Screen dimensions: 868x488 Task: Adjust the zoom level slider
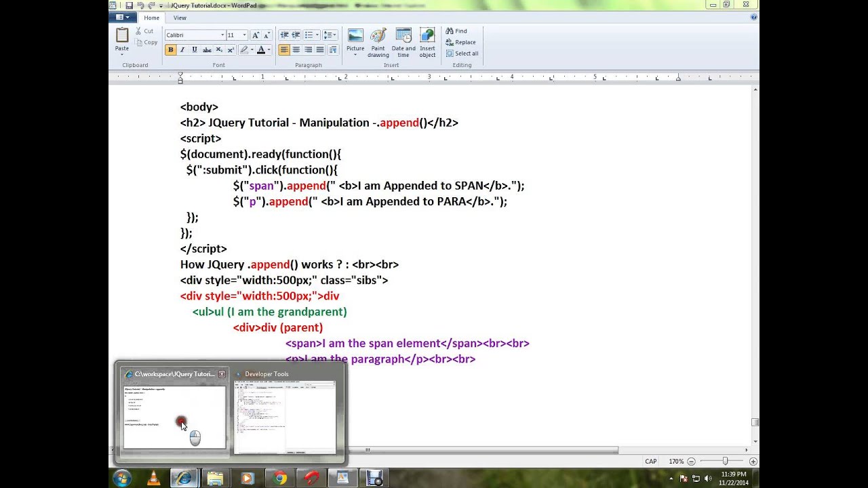pos(725,462)
